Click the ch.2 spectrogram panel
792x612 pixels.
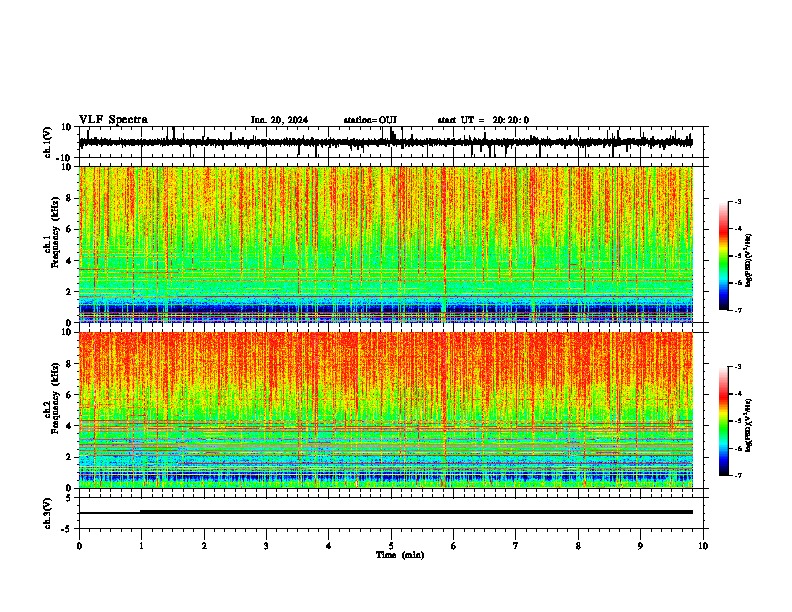pos(386,410)
